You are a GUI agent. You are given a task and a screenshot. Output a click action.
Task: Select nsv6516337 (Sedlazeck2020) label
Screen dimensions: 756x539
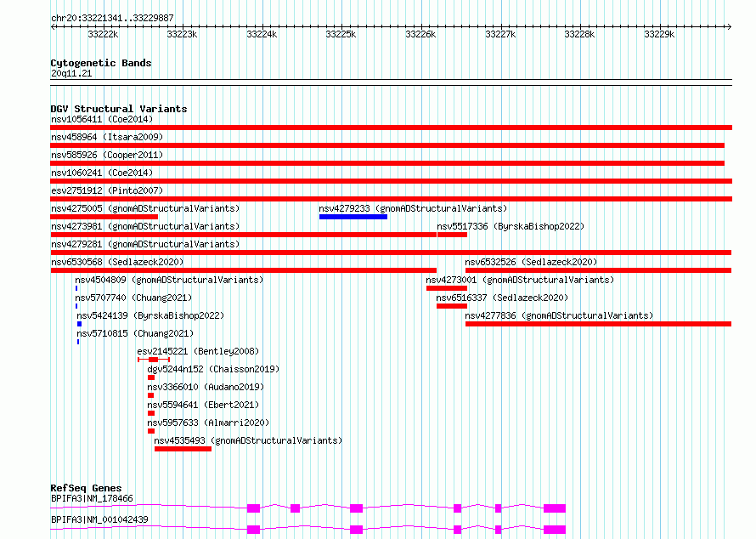[x=502, y=298]
